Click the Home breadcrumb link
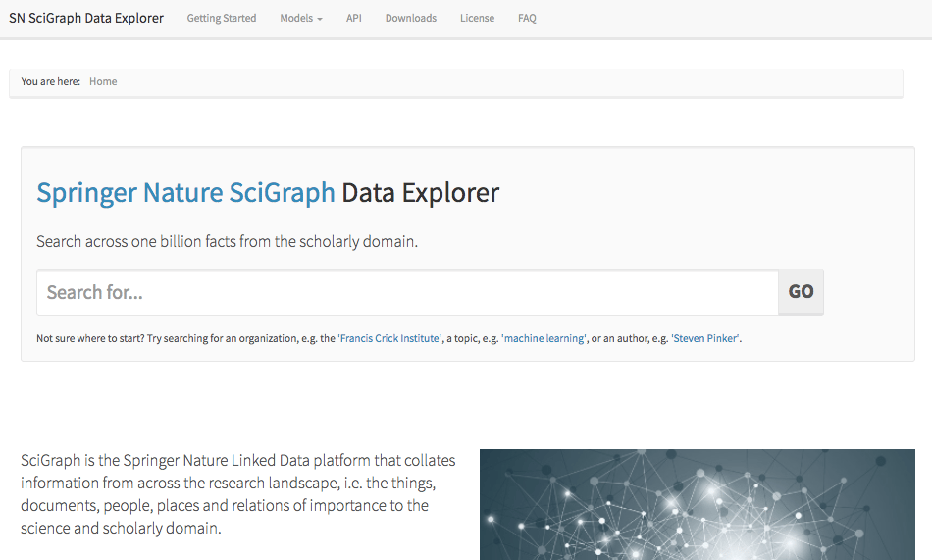932x560 pixels. pos(103,81)
